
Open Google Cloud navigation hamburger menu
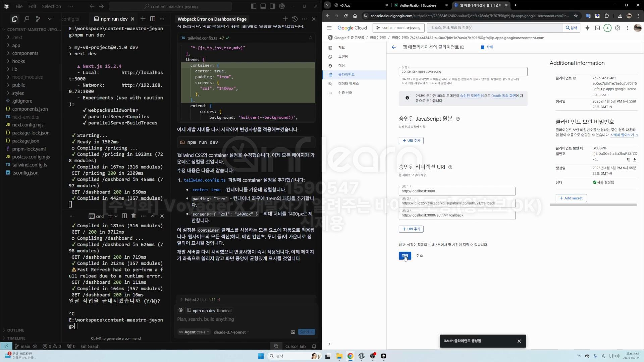(x=329, y=28)
